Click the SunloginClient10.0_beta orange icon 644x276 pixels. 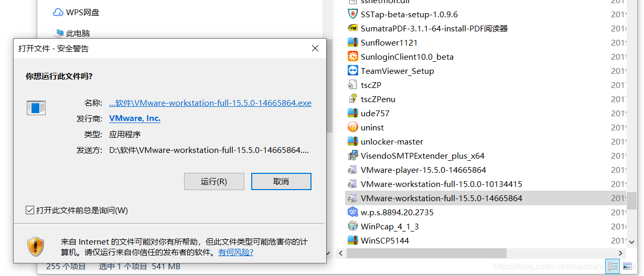pyautogui.click(x=352, y=57)
